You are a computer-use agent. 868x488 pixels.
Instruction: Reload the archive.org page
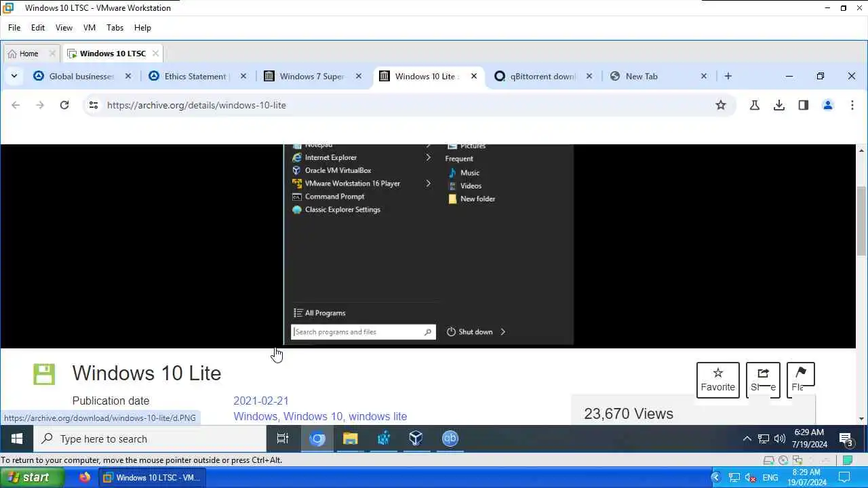coord(64,105)
